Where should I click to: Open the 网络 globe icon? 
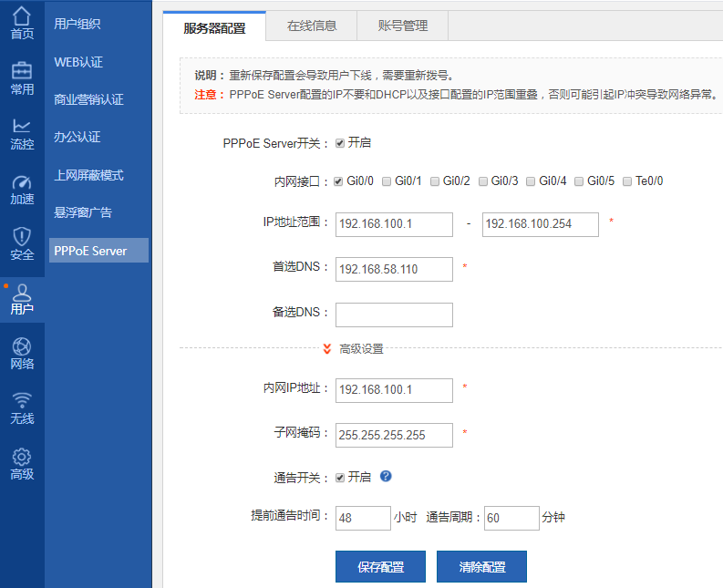22,347
